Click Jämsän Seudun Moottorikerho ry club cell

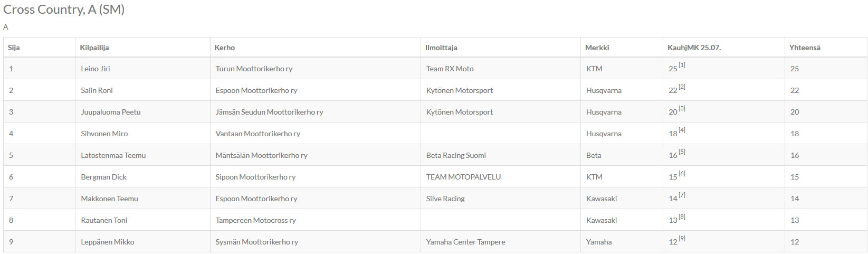[269, 112]
